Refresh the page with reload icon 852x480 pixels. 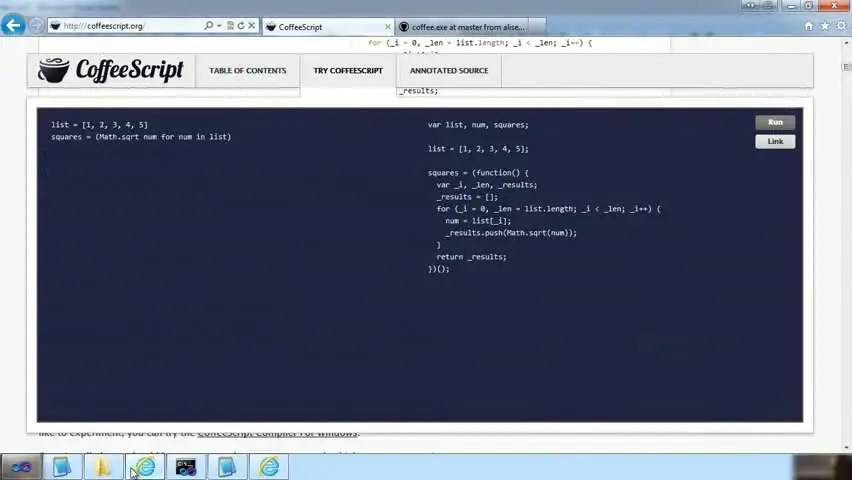click(x=241, y=26)
